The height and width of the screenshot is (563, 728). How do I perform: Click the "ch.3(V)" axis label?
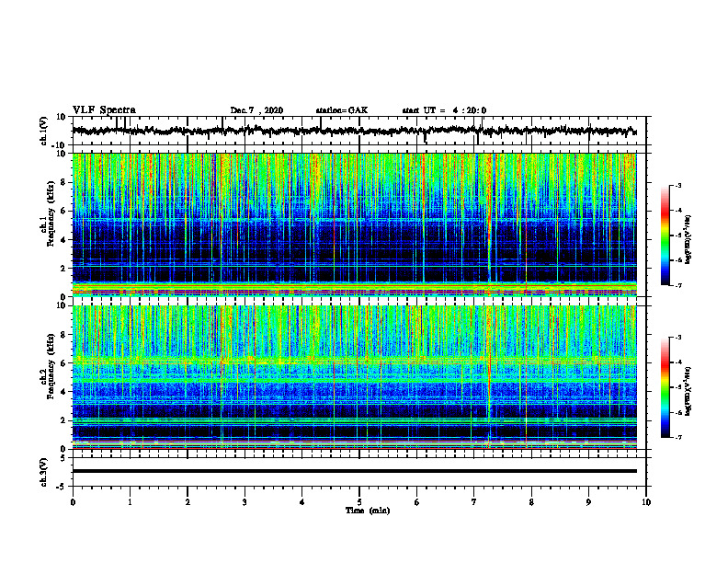tap(44, 473)
